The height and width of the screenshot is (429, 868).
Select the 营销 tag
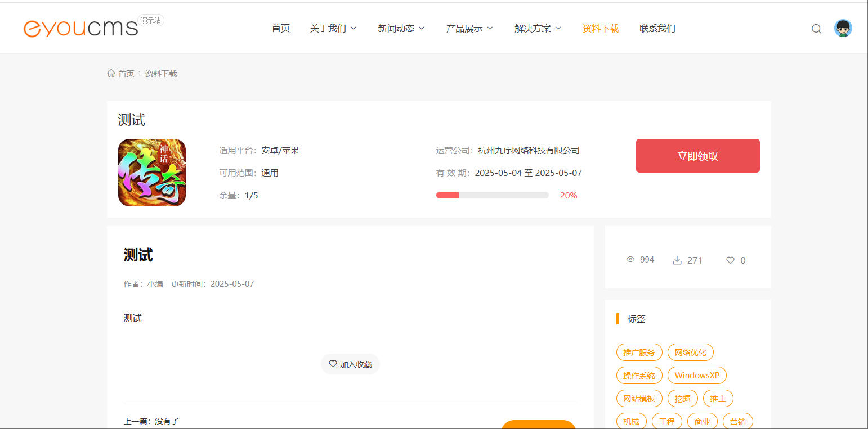pos(737,421)
